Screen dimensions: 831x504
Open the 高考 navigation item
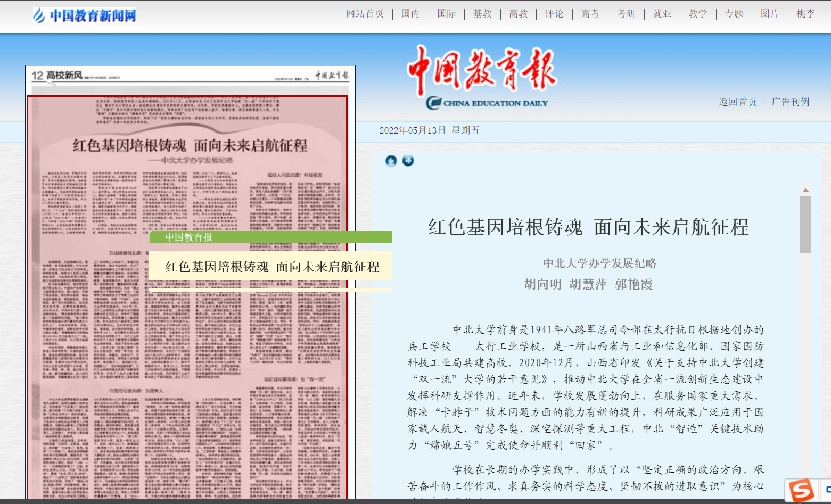tap(590, 14)
